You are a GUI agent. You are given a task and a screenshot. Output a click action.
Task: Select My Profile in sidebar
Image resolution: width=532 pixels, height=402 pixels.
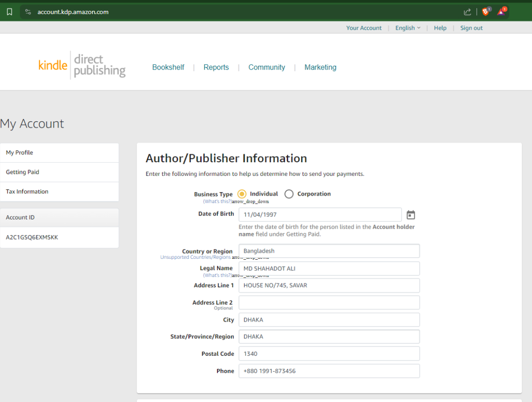[x=59, y=153]
